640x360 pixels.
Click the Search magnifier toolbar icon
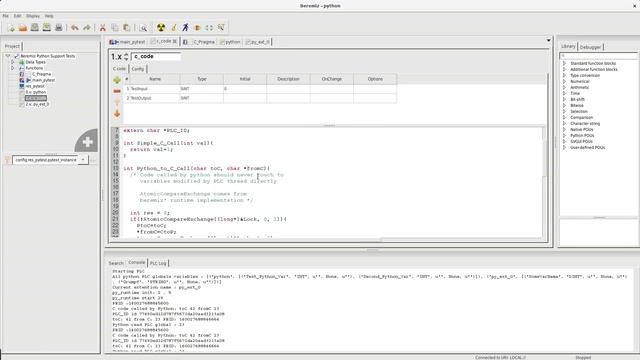(x=143, y=28)
